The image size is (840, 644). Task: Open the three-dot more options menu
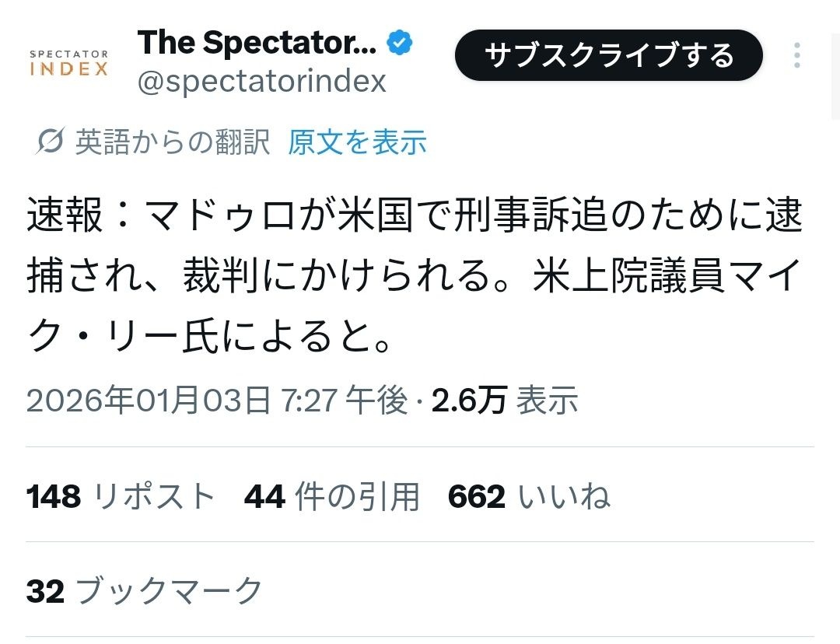(796, 56)
